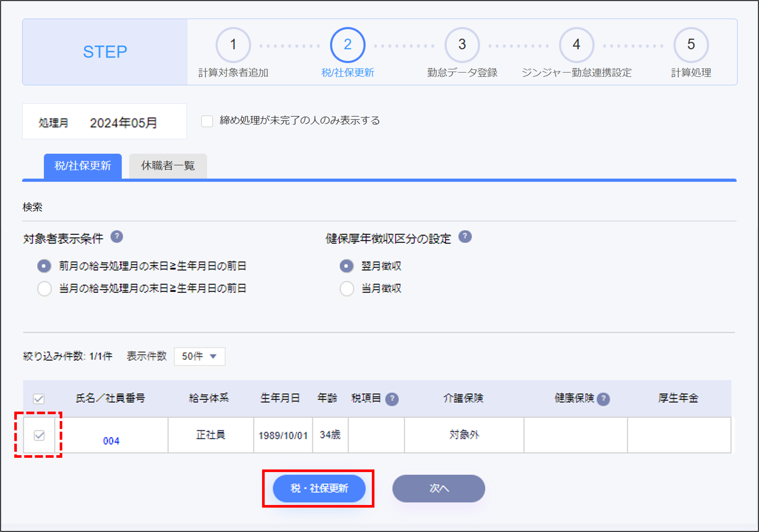This screenshot has height=532, width=759.
Task: Open employee number 004 link
Action: pos(111,441)
